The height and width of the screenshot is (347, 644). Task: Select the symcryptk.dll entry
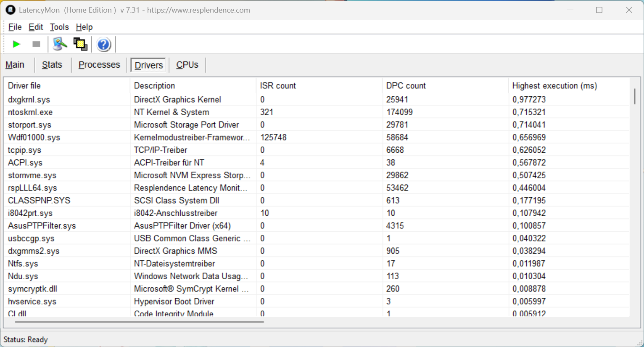click(x=317, y=289)
